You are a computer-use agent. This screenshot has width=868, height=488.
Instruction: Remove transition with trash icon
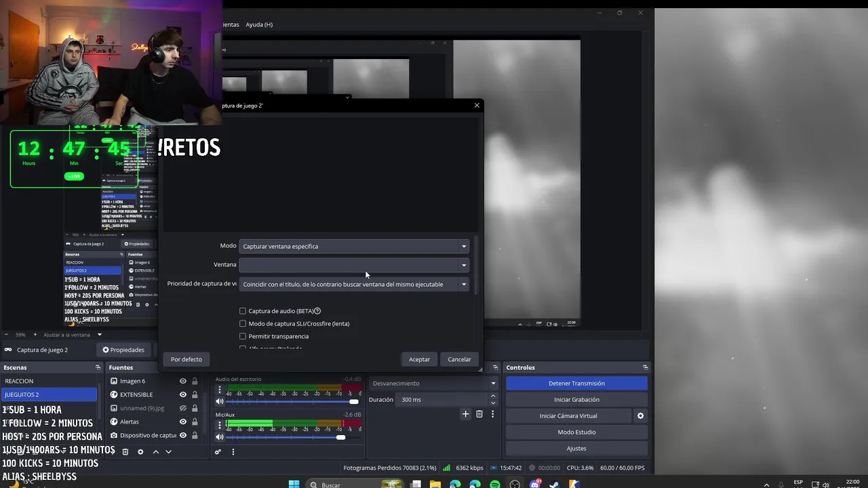[479, 413]
